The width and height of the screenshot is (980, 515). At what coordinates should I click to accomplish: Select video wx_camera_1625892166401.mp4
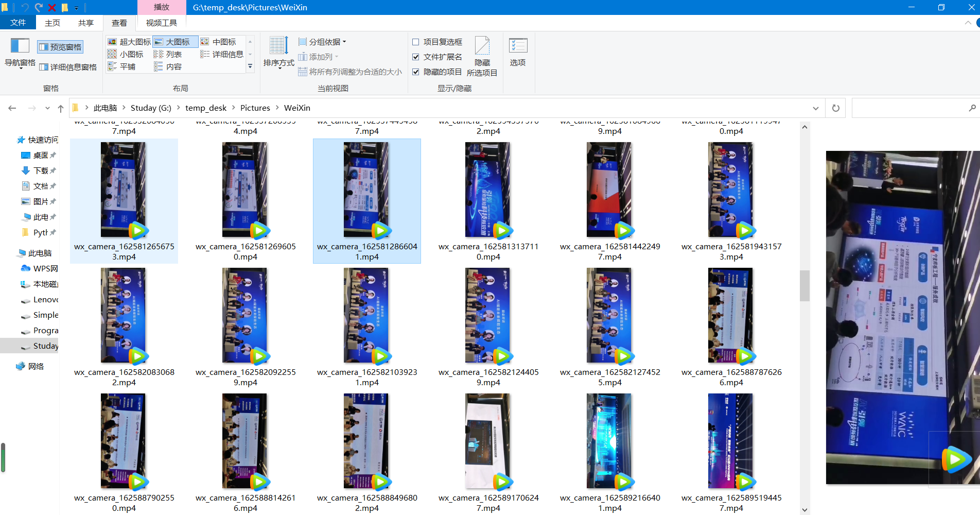point(610,453)
